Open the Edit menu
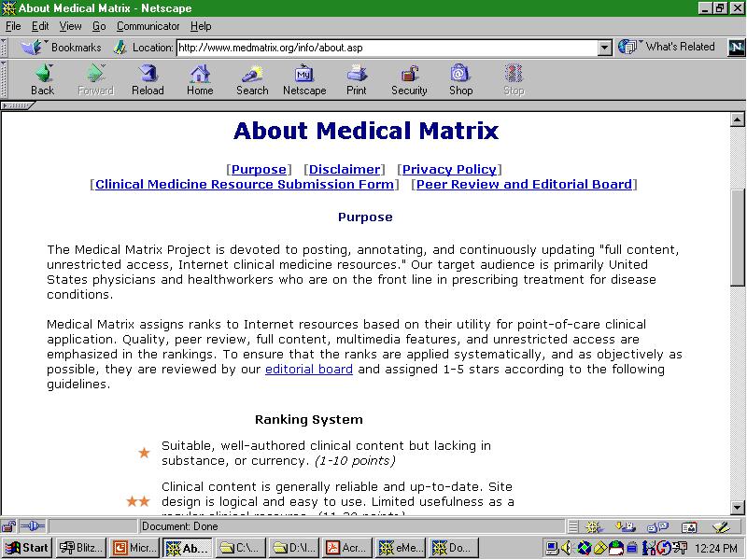Image resolution: width=747 pixels, height=560 pixels. coord(40,26)
